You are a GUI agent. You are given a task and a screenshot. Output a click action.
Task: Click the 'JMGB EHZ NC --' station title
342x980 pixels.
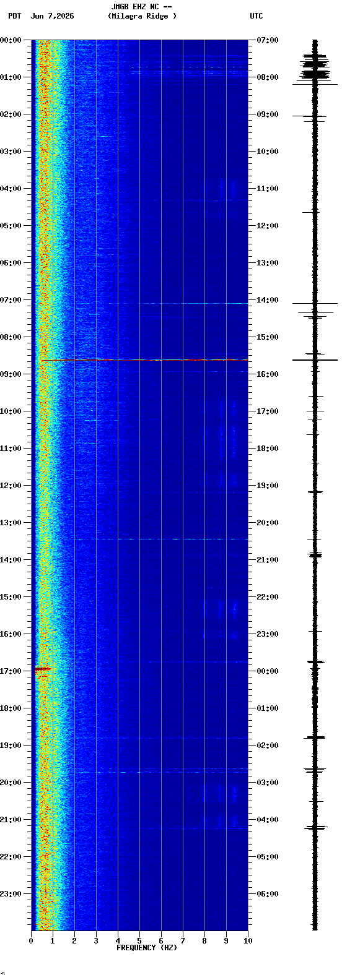pos(141,7)
